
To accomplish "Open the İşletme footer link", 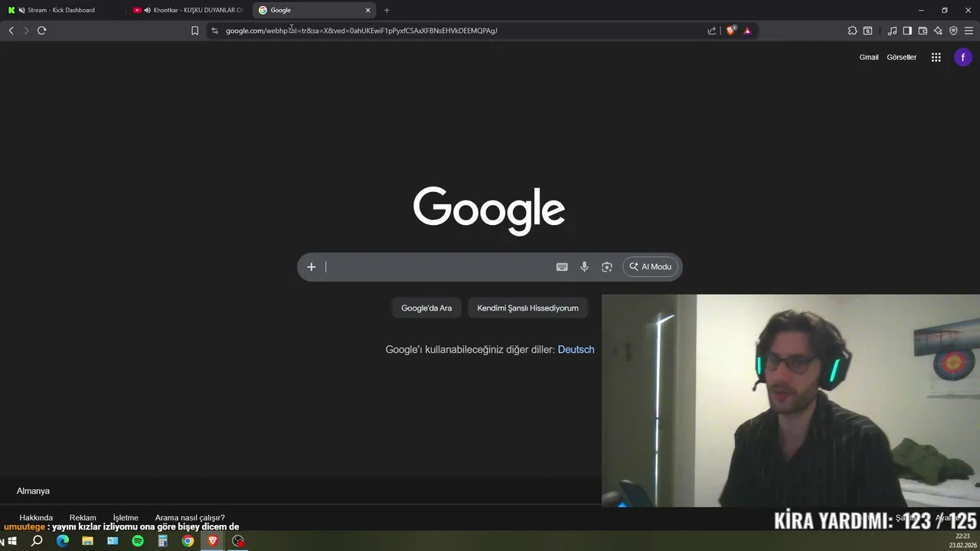I will (126, 517).
